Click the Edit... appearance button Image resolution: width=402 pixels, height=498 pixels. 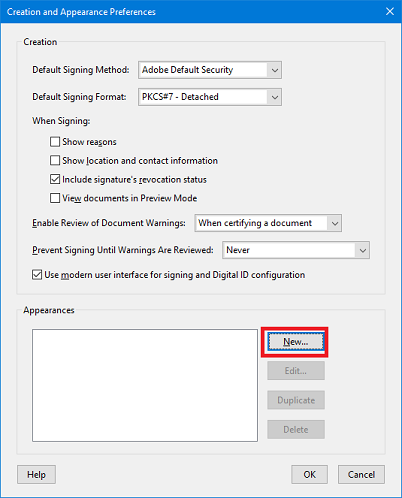click(296, 371)
